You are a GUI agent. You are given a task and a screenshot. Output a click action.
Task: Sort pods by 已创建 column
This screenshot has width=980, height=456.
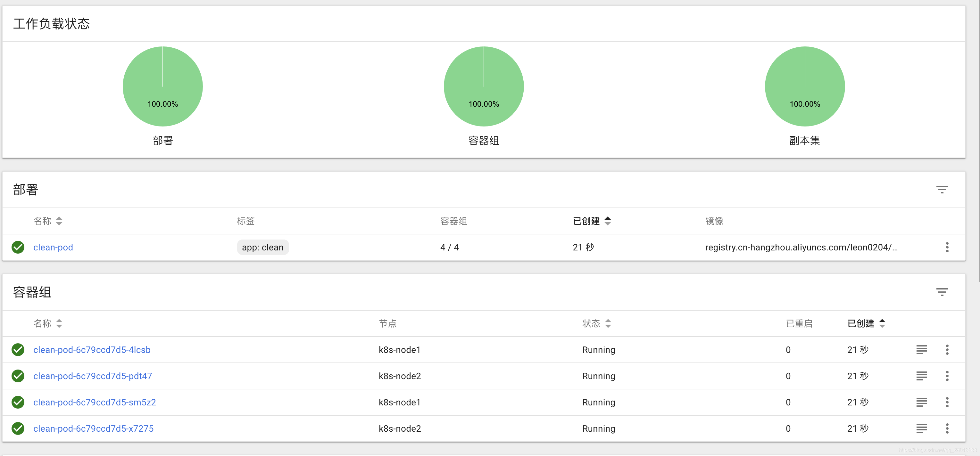point(866,323)
